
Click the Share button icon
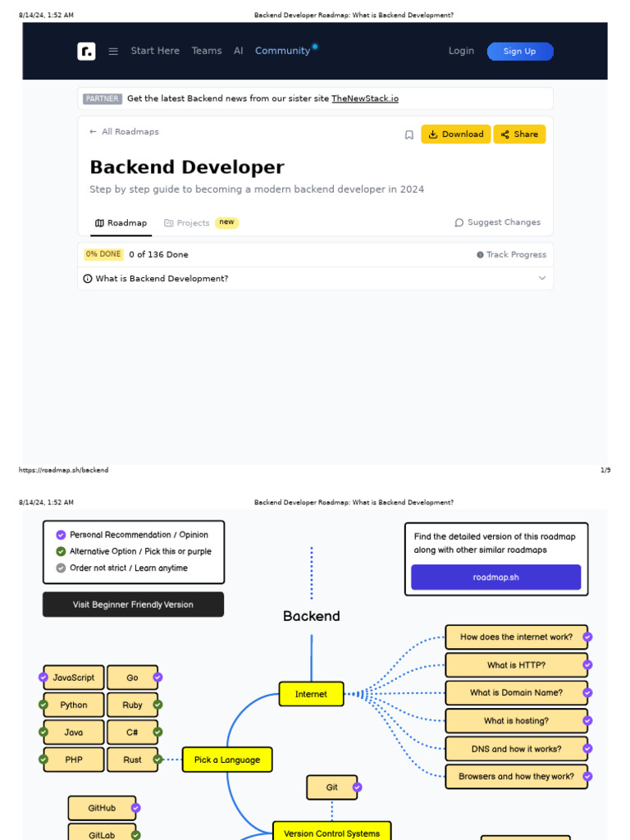pos(504,135)
